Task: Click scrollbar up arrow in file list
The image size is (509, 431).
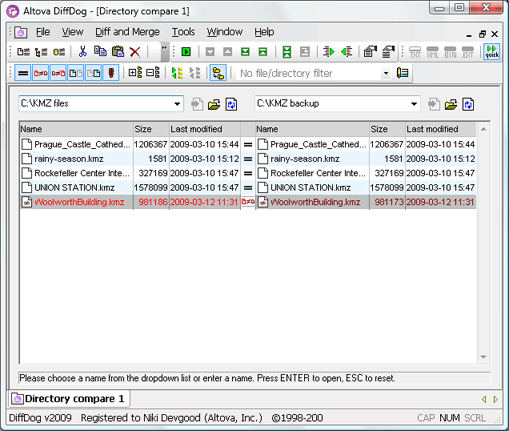Action: pos(483,129)
